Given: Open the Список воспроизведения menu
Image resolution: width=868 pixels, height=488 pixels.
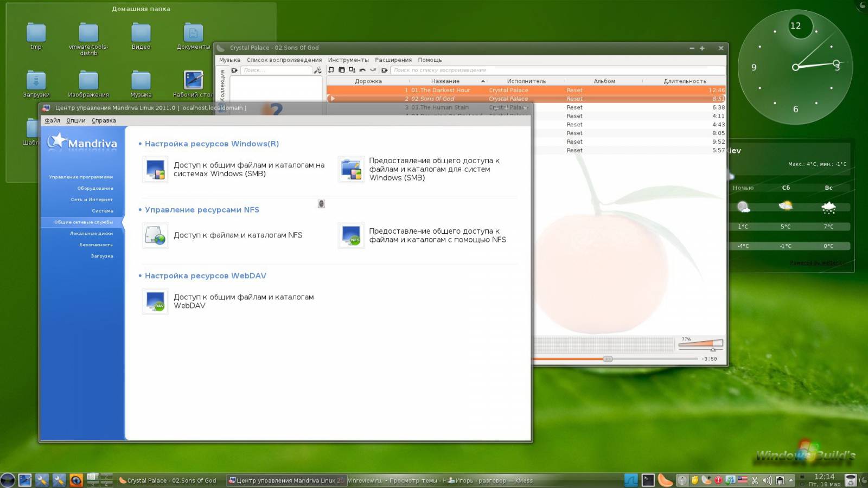Looking at the screenshot, I should tap(284, 60).
